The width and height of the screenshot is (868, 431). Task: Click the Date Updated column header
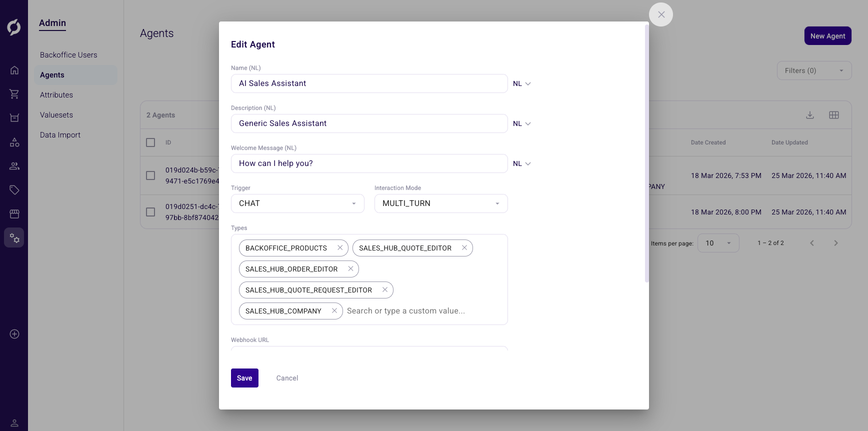tap(789, 142)
